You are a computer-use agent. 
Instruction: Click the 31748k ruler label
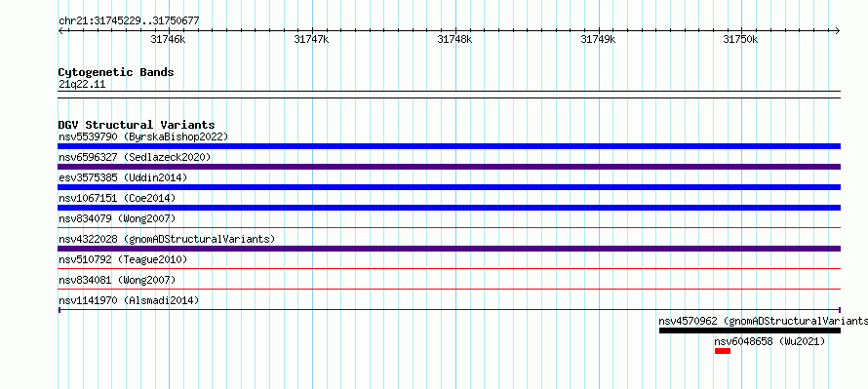[454, 39]
